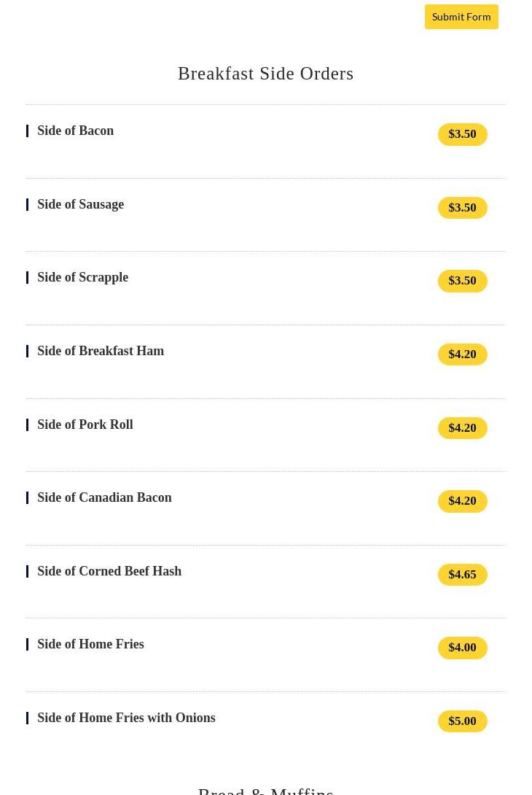Click the Side of Scrapple price badge

(462, 281)
